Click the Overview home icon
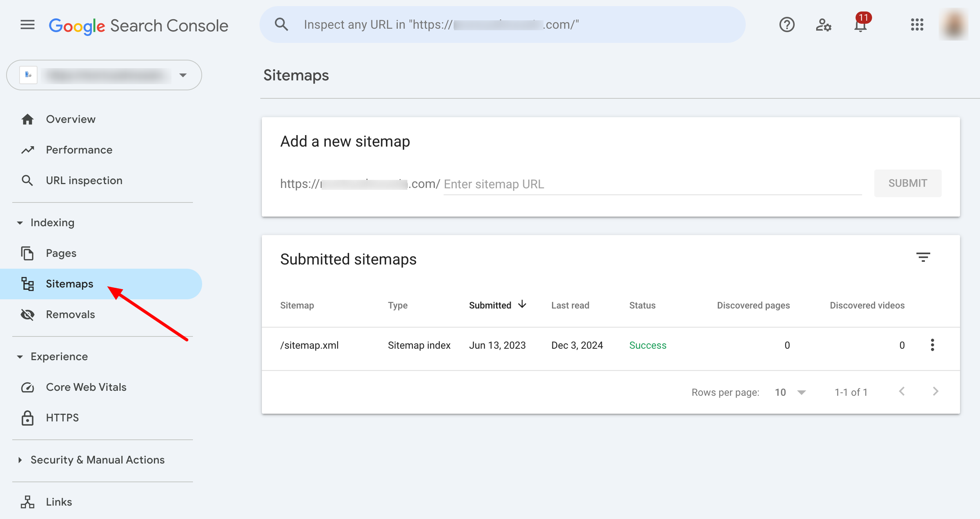The height and width of the screenshot is (519, 980). pos(27,119)
